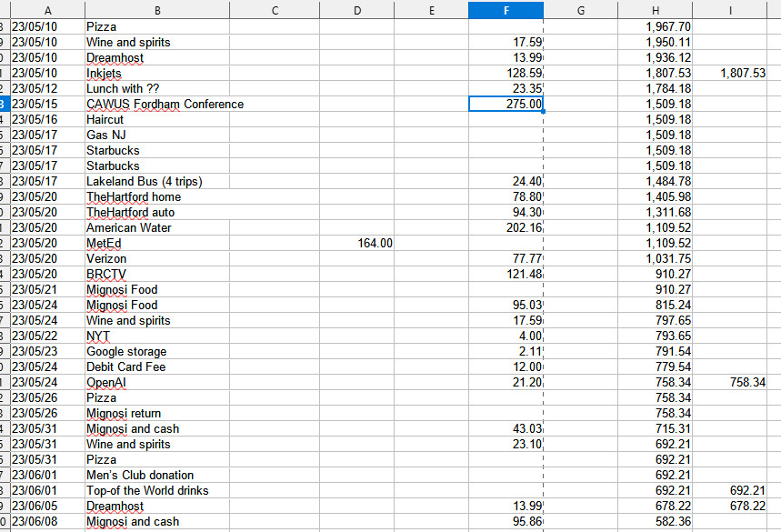This screenshot has height=532, width=781.
Task: Click the 23/05/22 date cell
Action: [x=48, y=336]
